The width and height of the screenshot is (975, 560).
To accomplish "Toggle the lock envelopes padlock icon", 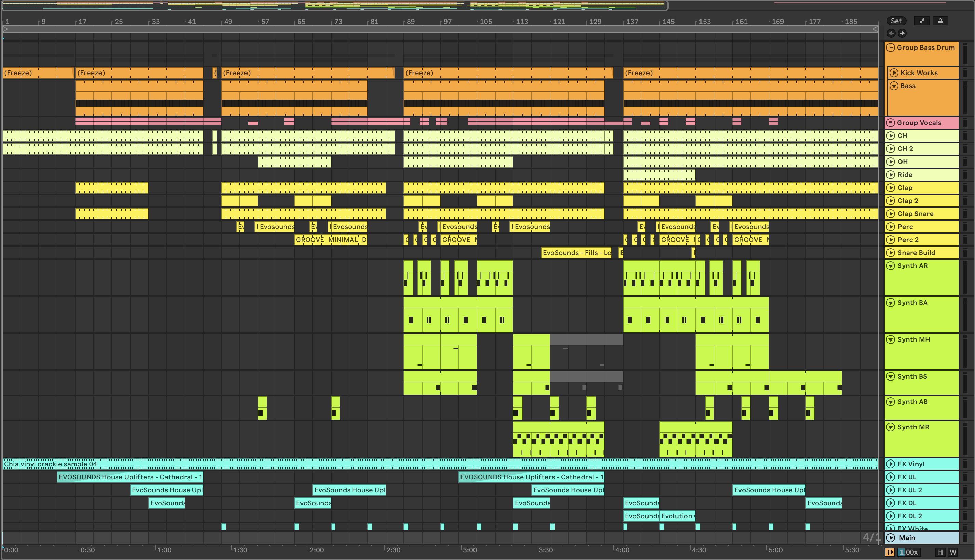I will (x=940, y=21).
